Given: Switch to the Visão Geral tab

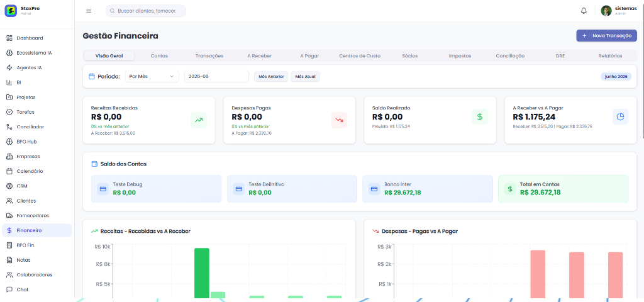Looking at the screenshot, I should pos(109,55).
